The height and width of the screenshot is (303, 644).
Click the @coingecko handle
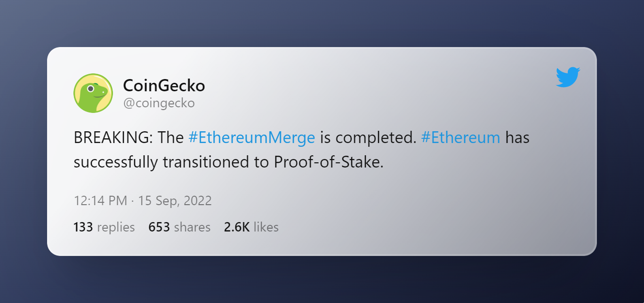point(159,103)
